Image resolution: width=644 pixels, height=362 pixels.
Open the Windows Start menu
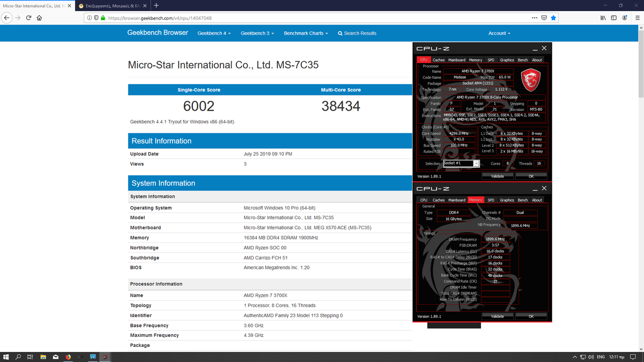[x=6, y=357]
